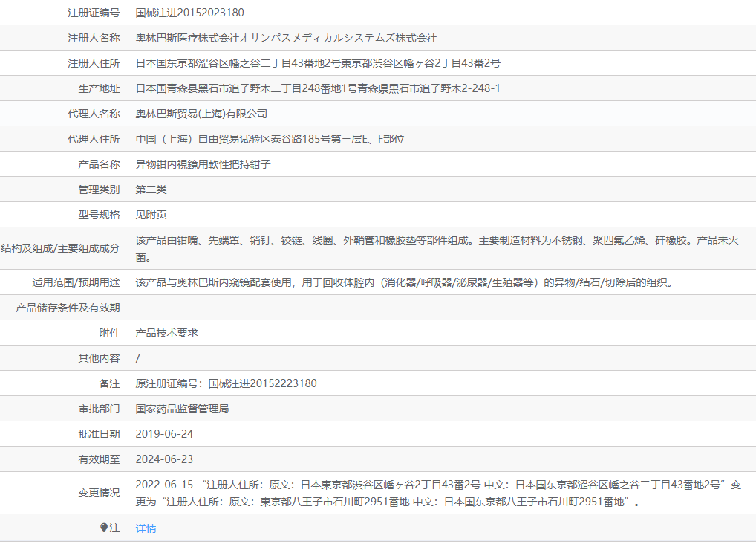Click the 管理类别 label

coord(99,190)
